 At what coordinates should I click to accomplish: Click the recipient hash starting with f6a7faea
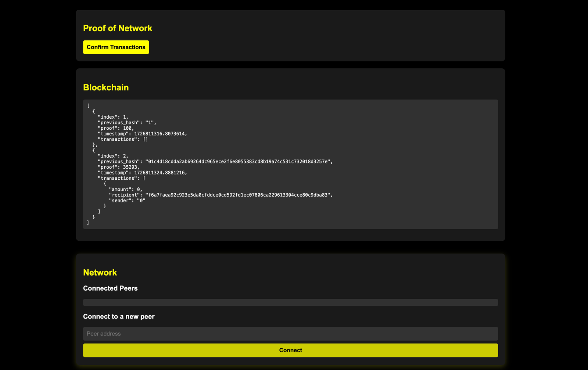click(221, 195)
